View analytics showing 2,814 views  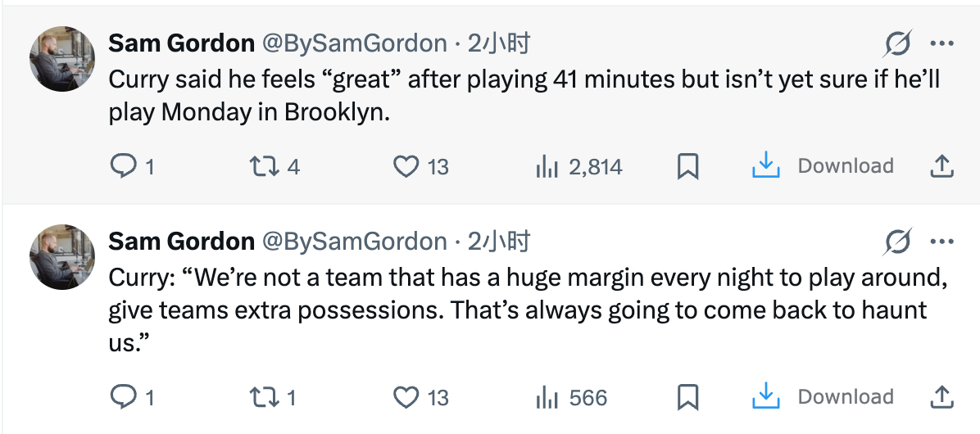[x=547, y=167]
